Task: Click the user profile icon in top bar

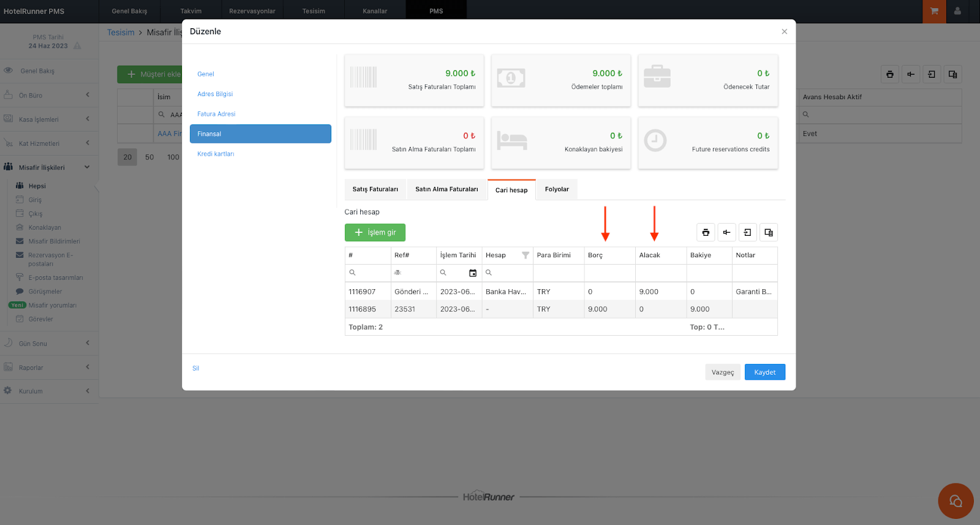Action: (x=957, y=11)
